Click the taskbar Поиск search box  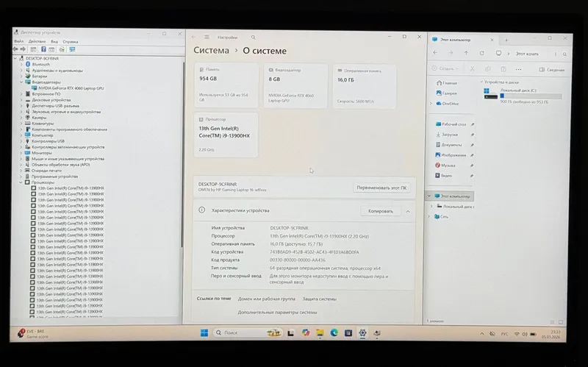[x=248, y=333]
